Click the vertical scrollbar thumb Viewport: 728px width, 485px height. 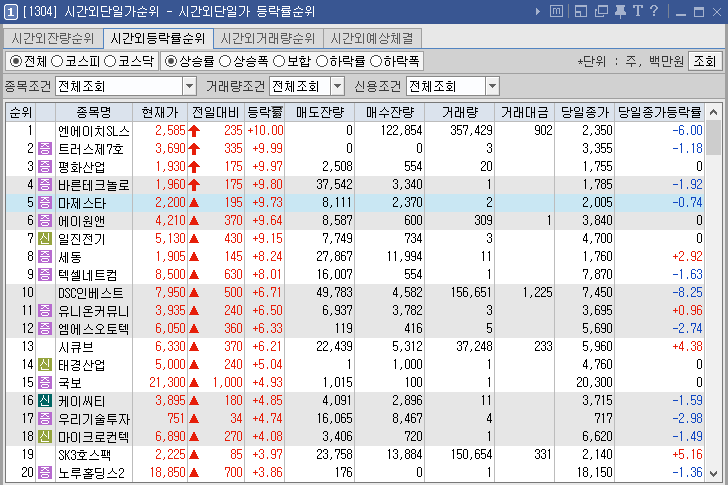click(x=714, y=138)
